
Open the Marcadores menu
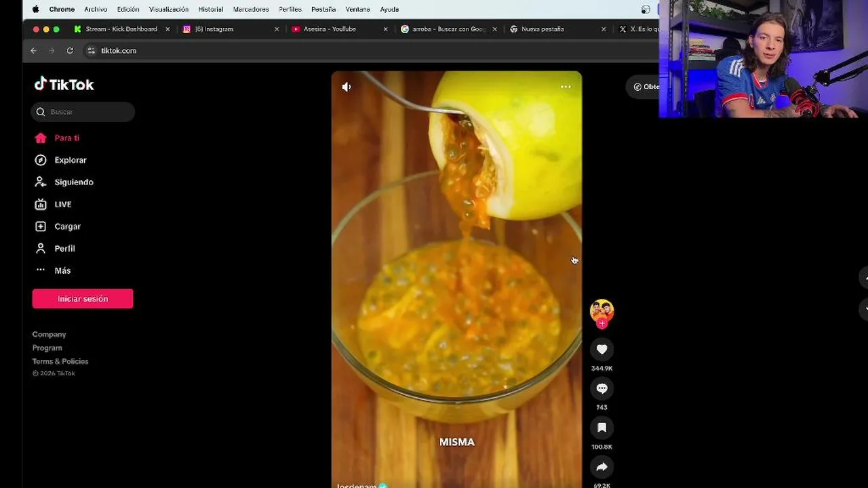[251, 9]
